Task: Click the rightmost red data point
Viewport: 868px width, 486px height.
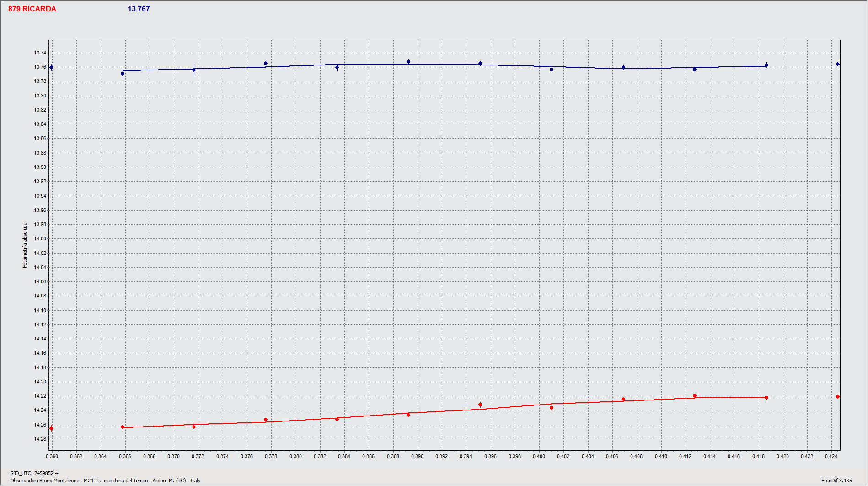Action: pyautogui.click(x=838, y=397)
